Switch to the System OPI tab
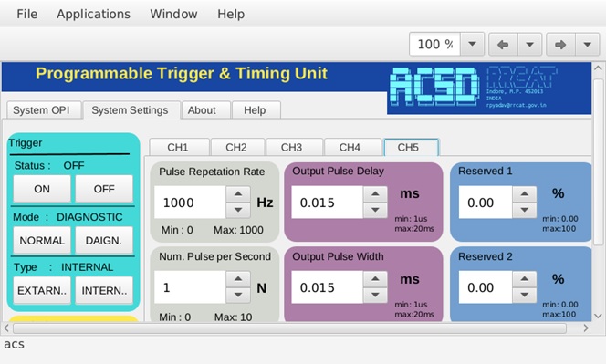 click(44, 110)
